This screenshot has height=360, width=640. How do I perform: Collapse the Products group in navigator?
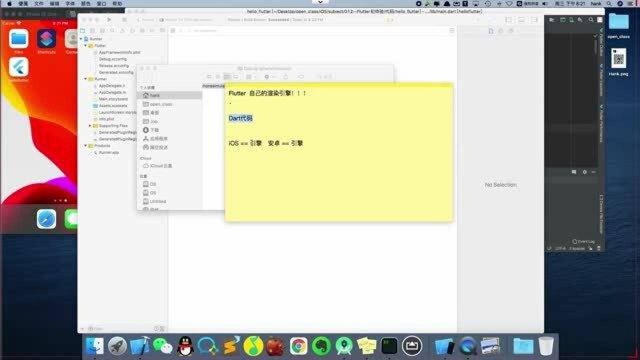click(x=86, y=146)
